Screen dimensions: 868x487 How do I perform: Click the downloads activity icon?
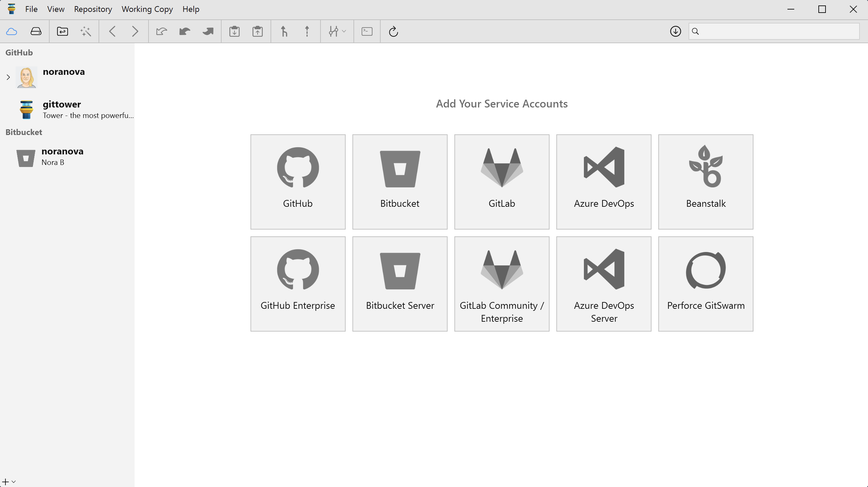point(675,31)
